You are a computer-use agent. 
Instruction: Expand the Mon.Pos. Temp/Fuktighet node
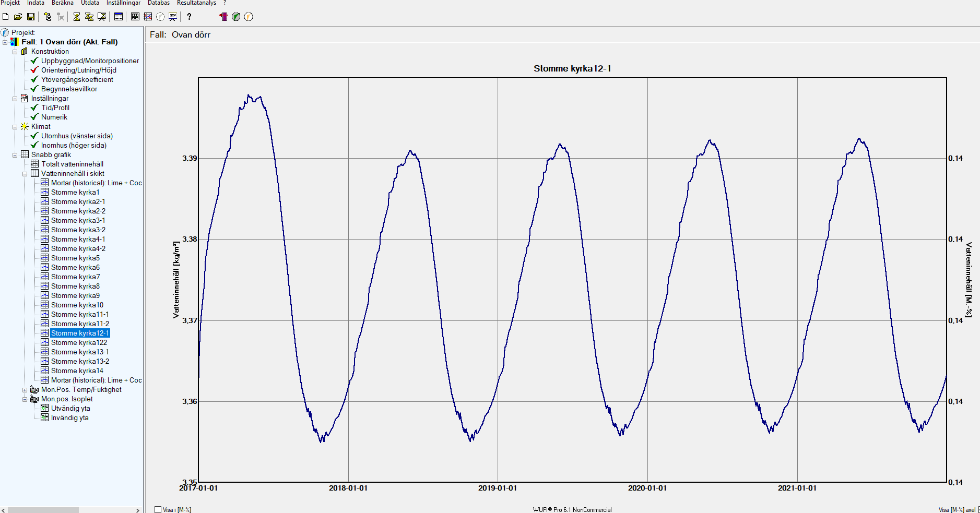(x=25, y=390)
